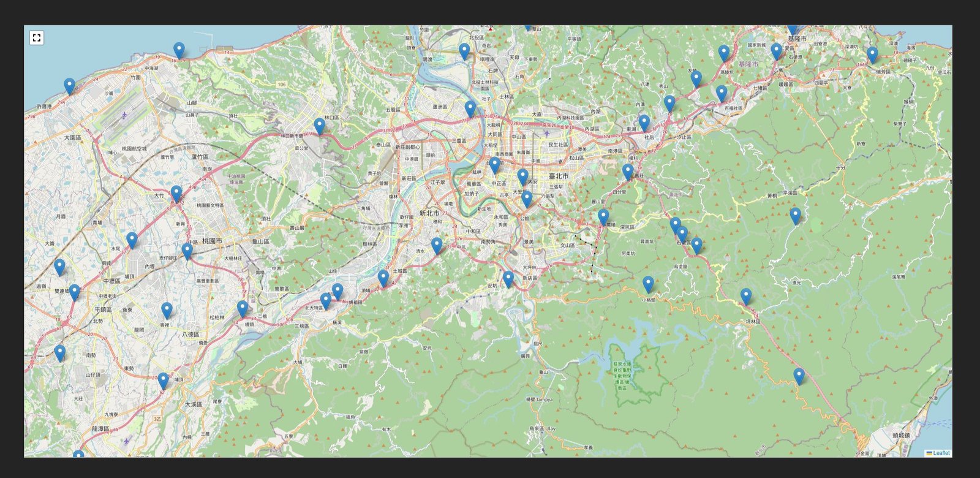980x478 pixels.
Task: Open the marker below 土城區
Action: (x=383, y=279)
